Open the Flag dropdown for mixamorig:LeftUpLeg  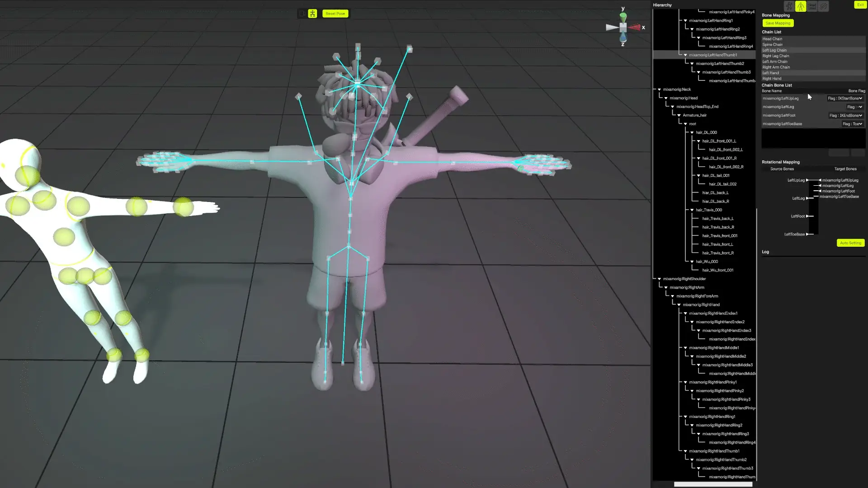(844, 98)
